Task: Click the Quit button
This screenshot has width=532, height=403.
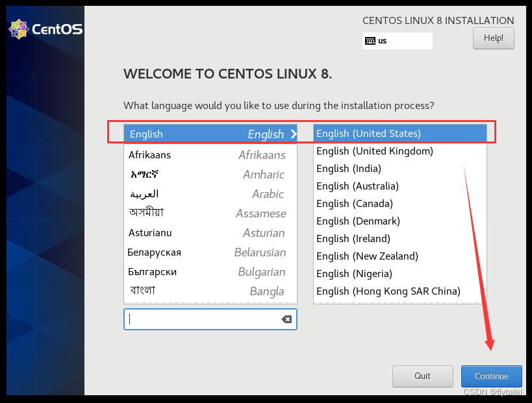Action: (x=423, y=376)
